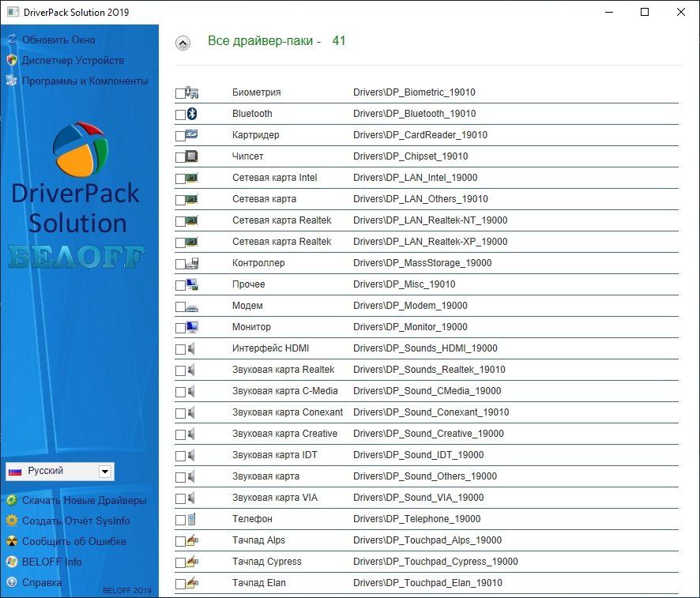This screenshot has height=598, width=700.
Task: Click the touchpad icon for Тачпад Alps
Action: (192, 540)
